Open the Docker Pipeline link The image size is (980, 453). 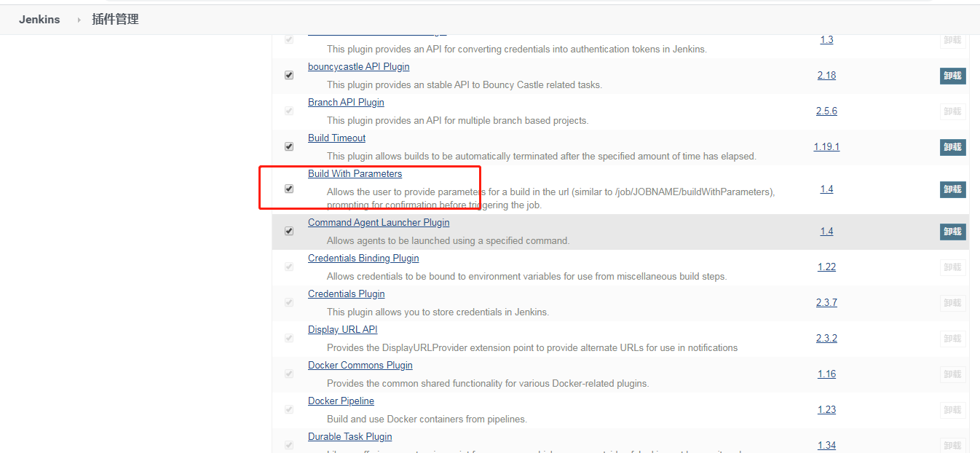pyautogui.click(x=341, y=401)
